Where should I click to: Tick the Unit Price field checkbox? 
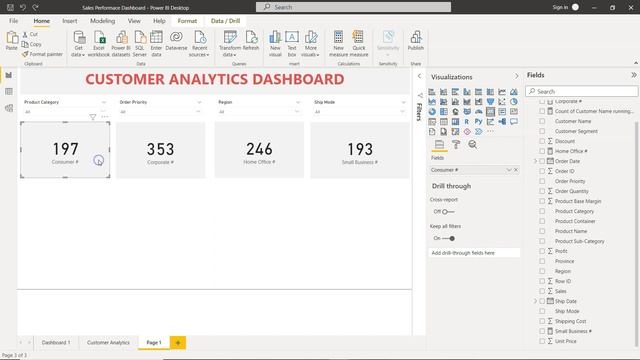(x=542, y=341)
